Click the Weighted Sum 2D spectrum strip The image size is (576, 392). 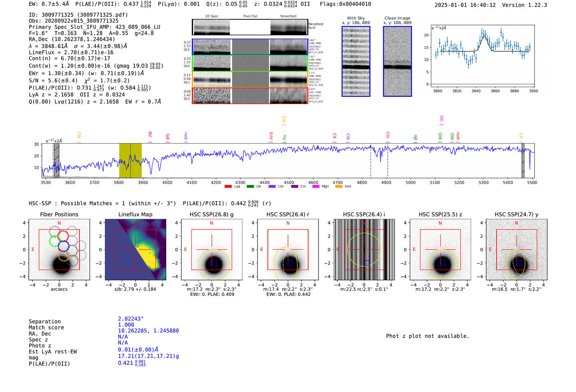[250, 27]
